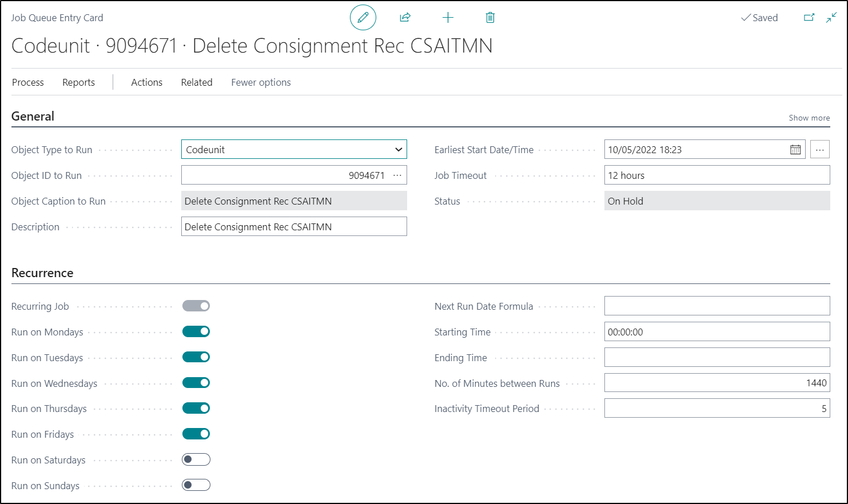Disable Run on Tuesdays
Screen dimensions: 848x504
(196, 357)
